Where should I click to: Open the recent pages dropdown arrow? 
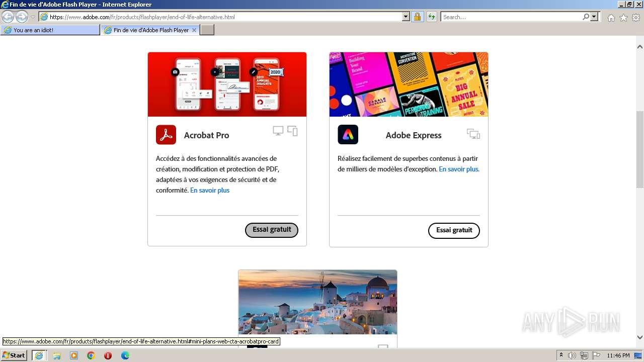click(x=33, y=17)
